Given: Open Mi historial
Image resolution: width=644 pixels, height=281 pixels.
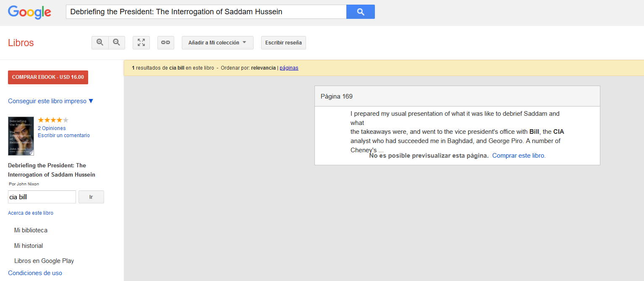Looking at the screenshot, I should point(29,246).
